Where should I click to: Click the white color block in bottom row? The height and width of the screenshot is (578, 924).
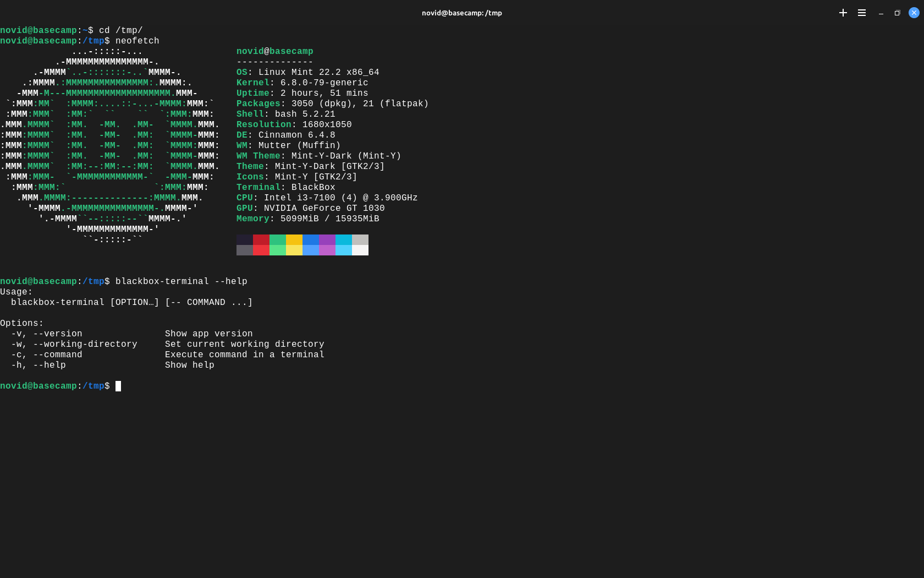(x=360, y=250)
